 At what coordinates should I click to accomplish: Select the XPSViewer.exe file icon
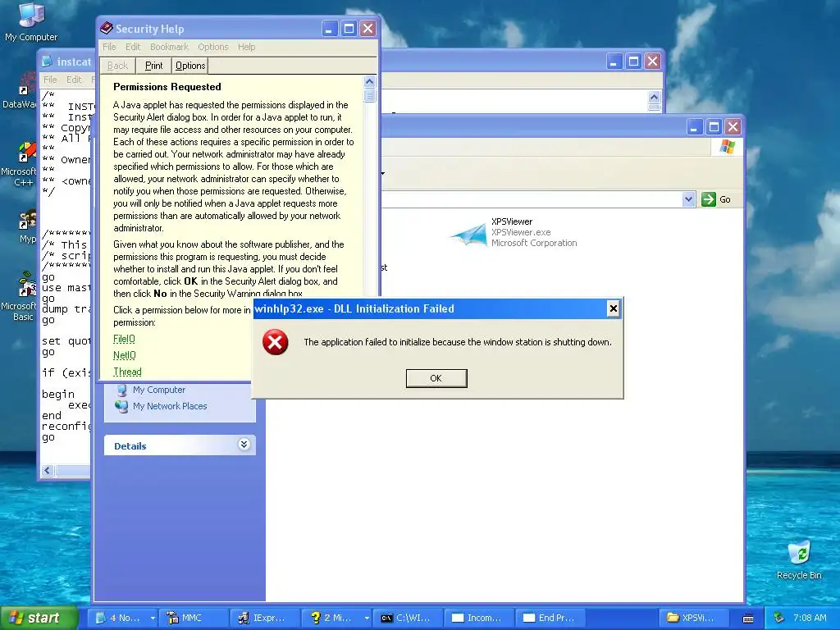click(x=468, y=234)
